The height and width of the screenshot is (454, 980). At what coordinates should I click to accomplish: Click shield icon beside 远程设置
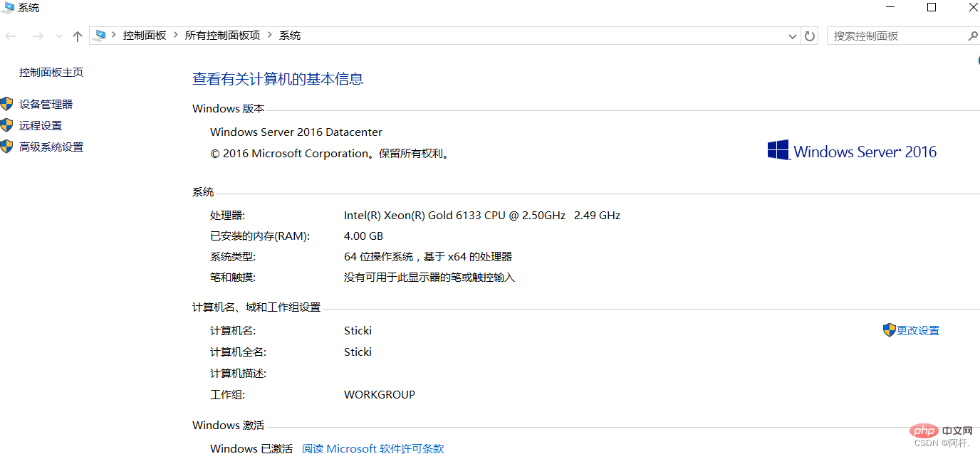click(6, 125)
